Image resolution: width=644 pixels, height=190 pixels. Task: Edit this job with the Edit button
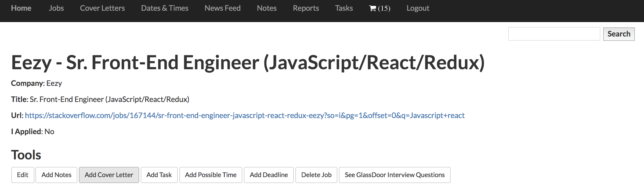[x=23, y=175]
